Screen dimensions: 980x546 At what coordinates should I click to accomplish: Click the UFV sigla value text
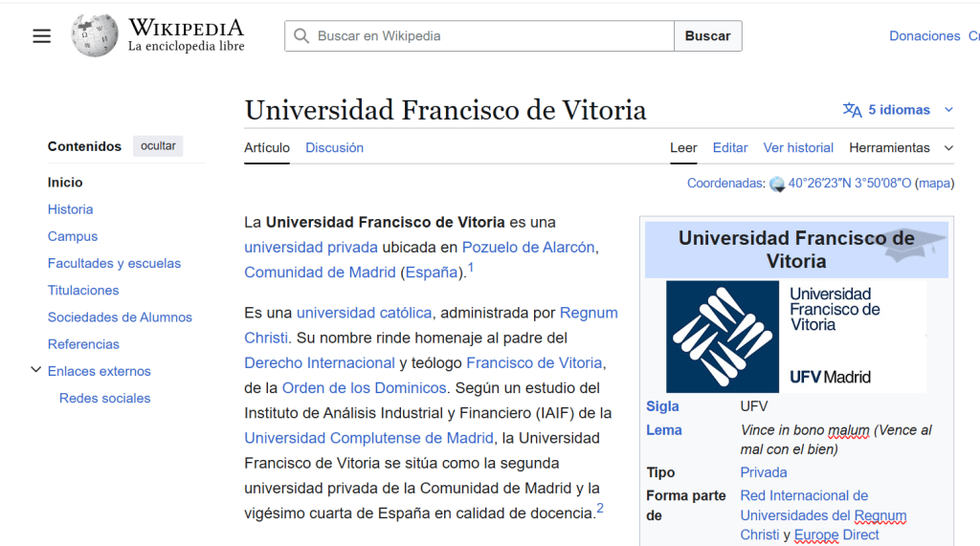pos(754,406)
